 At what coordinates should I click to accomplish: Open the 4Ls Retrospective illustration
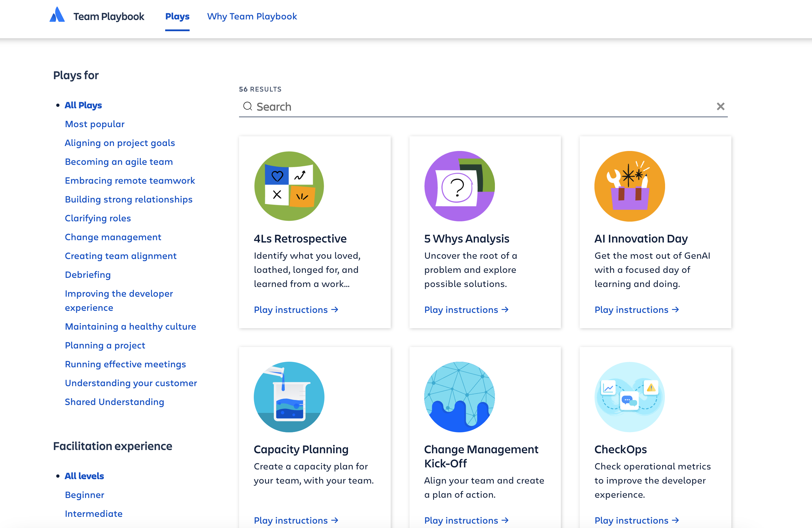click(289, 186)
